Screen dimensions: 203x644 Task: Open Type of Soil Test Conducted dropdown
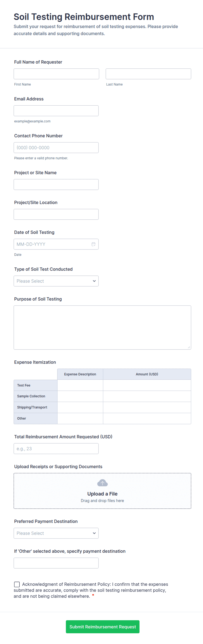[x=56, y=281]
